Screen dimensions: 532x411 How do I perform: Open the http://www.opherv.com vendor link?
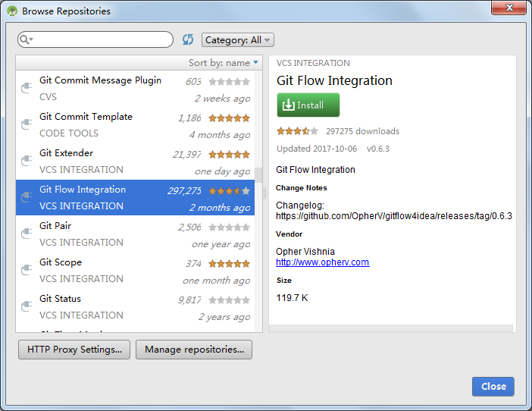coord(322,262)
